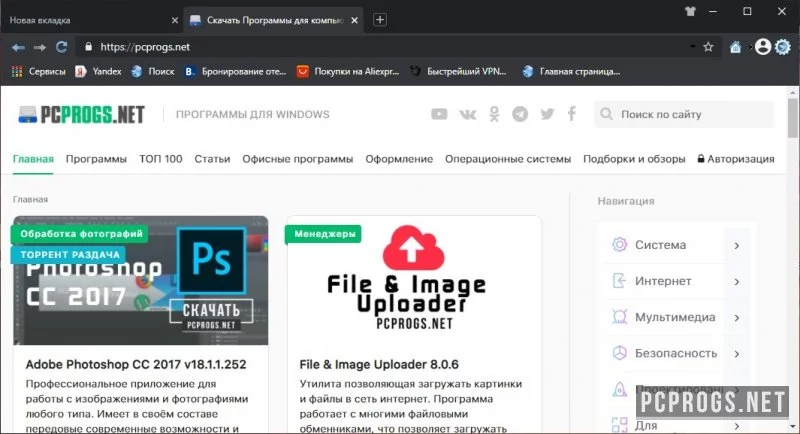This screenshot has height=434, width=800.
Task: Click the PCPROGS.NET site logo
Action: click(x=81, y=115)
